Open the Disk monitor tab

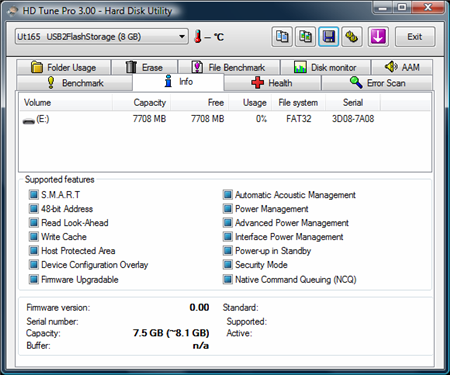[x=326, y=67]
